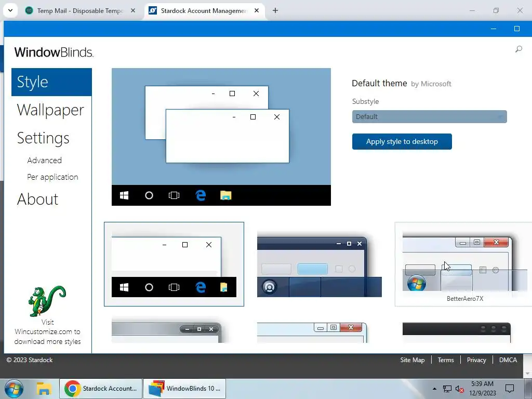The height and width of the screenshot is (399, 532).
Task: Visit Wincustomize.com to download more styles
Action: [47, 332]
